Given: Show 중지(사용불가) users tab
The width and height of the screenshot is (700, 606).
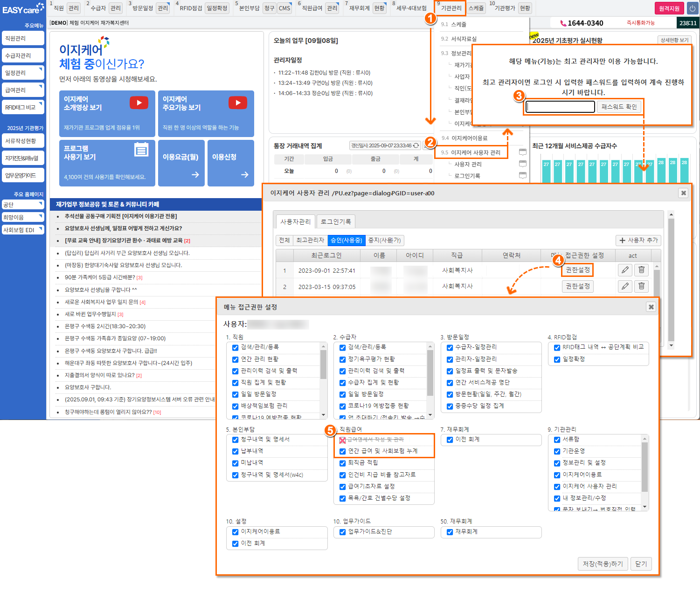Looking at the screenshot, I should tap(385, 240).
